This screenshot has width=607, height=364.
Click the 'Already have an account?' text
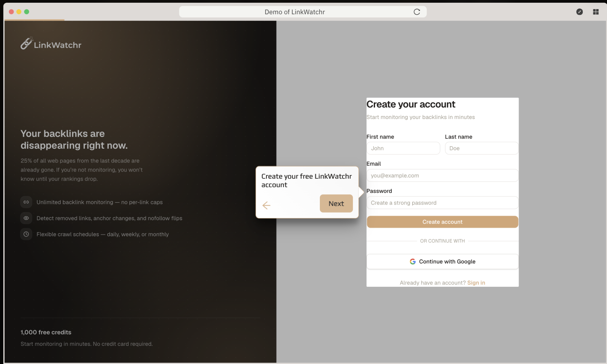(432, 283)
